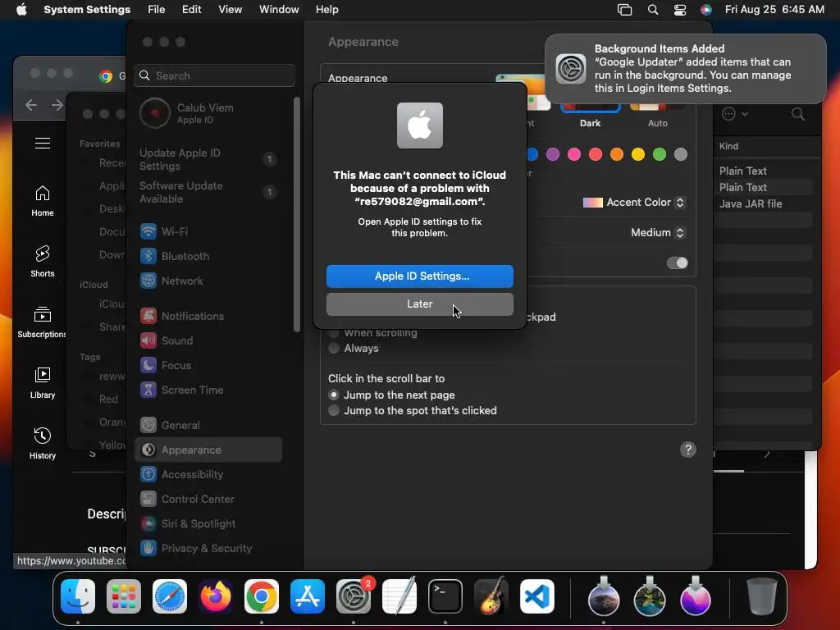Open Update Apple ID Settings item
Image resolution: width=840 pixels, height=630 pixels.
(x=208, y=160)
